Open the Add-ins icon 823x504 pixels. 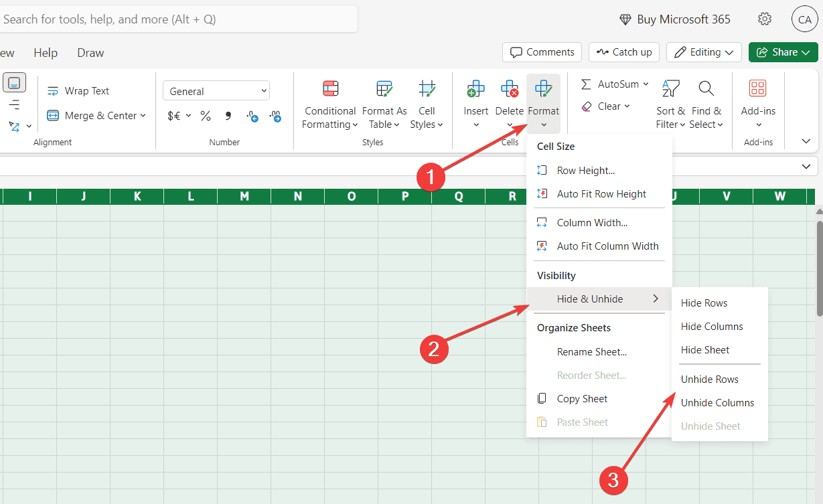[758, 88]
